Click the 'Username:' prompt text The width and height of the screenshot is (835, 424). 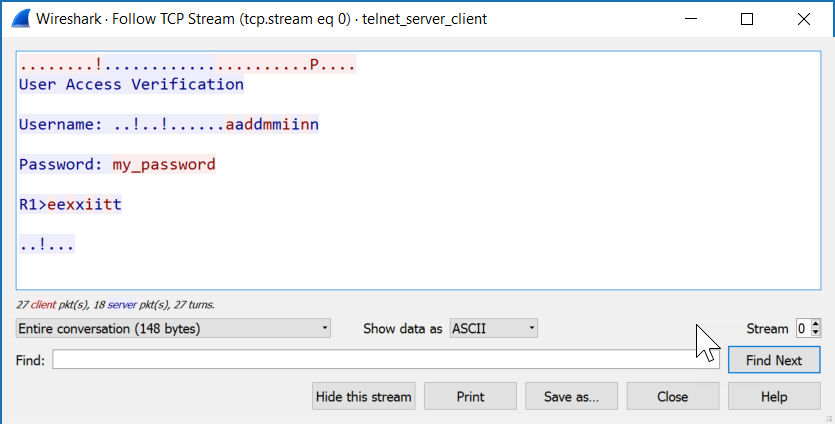(x=60, y=125)
